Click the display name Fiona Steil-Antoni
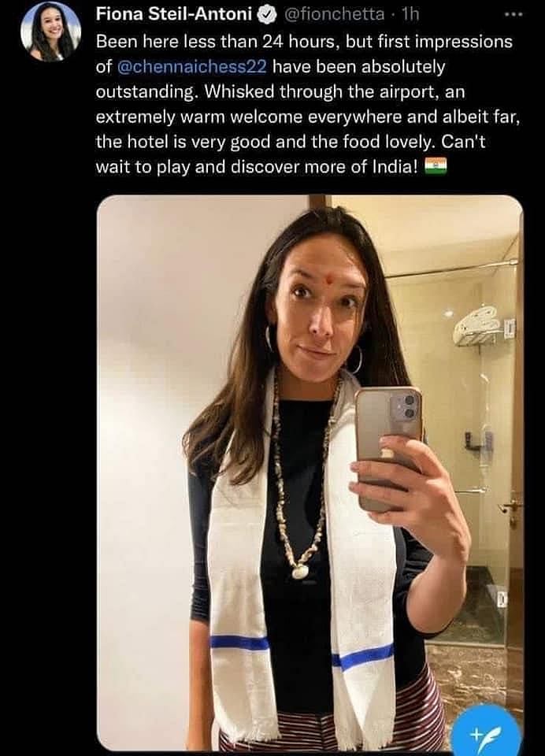The image size is (545, 756). tap(174, 14)
